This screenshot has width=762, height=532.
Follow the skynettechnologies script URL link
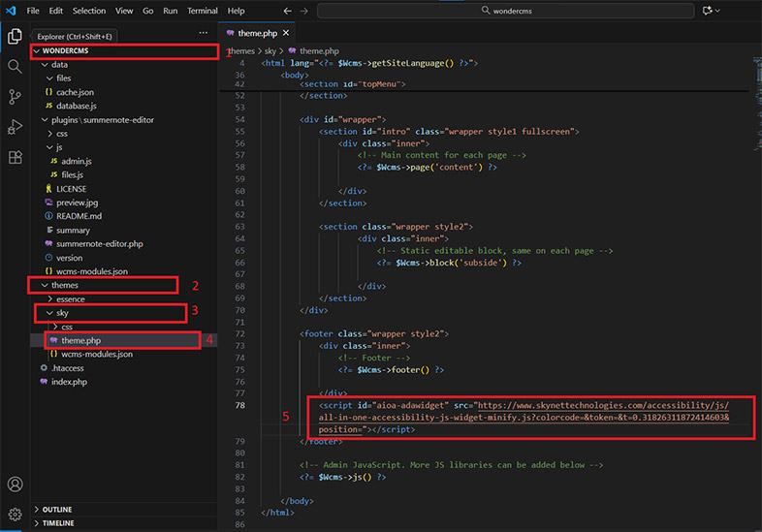click(524, 418)
